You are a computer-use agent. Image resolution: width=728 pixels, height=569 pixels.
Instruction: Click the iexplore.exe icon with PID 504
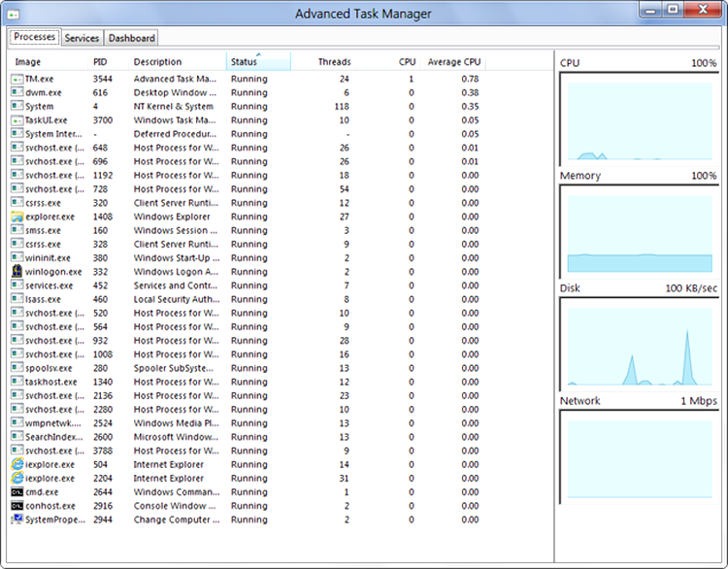pyautogui.click(x=17, y=464)
